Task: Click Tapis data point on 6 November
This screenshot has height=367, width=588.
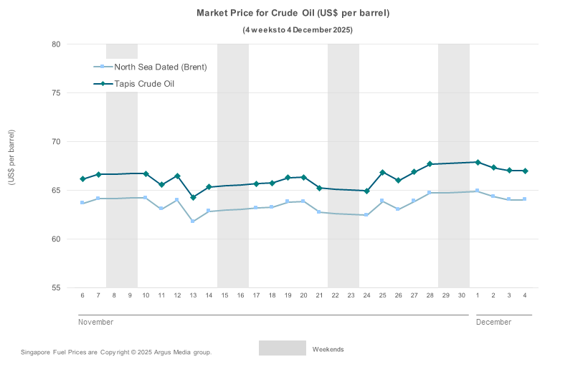Action: click(x=82, y=178)
